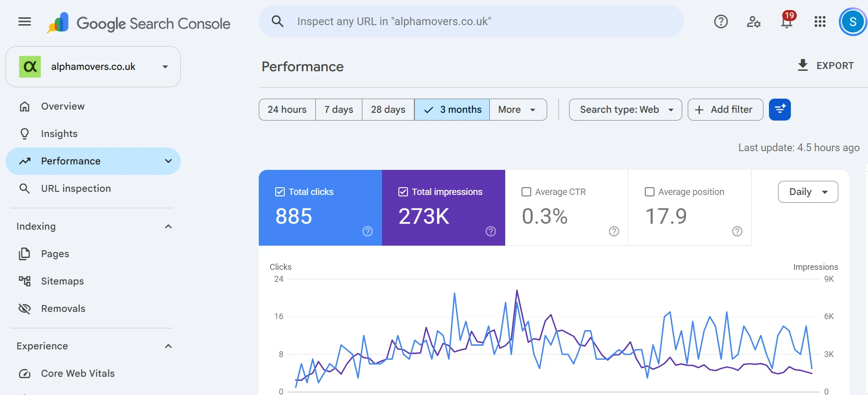
Task: Click the 17.9 average position value
Action: (x=666, y=216)
